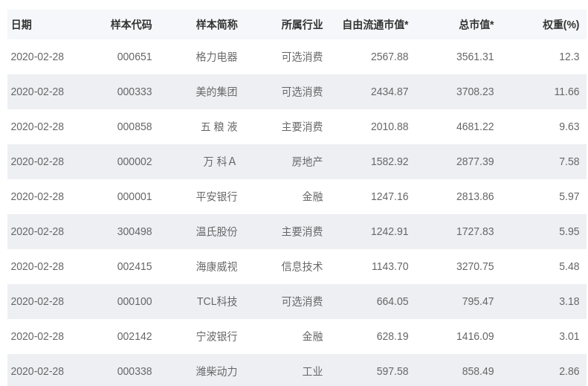Click weight value 12.3
This screenshot has height=386, width=588.
click(569, 57)
